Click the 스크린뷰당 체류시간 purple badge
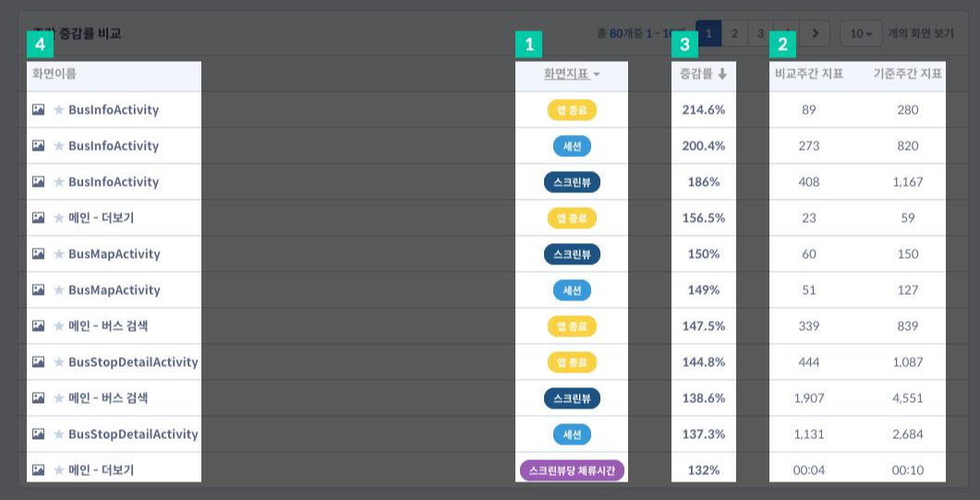This screenshot has width=980, height=500. [x=572, y=470]
